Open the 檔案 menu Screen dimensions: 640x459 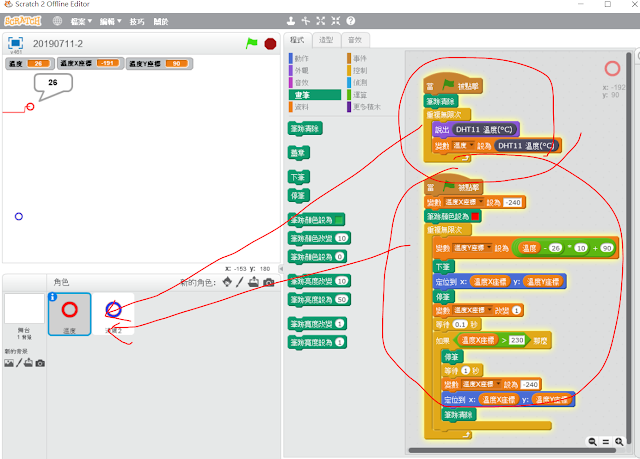tap(81, 21)
